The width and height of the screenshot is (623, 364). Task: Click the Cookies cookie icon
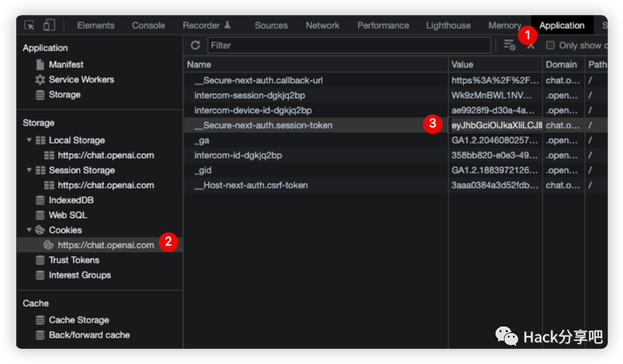(x=40, y=230)
